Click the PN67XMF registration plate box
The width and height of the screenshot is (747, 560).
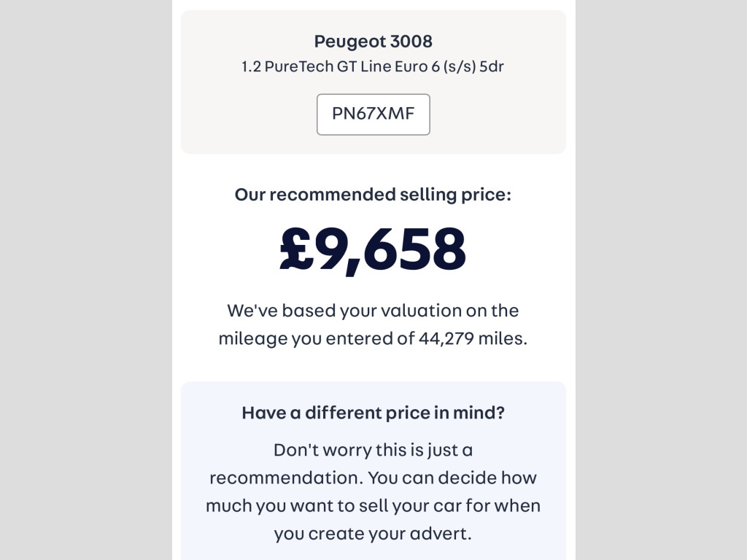coord(373,114)
